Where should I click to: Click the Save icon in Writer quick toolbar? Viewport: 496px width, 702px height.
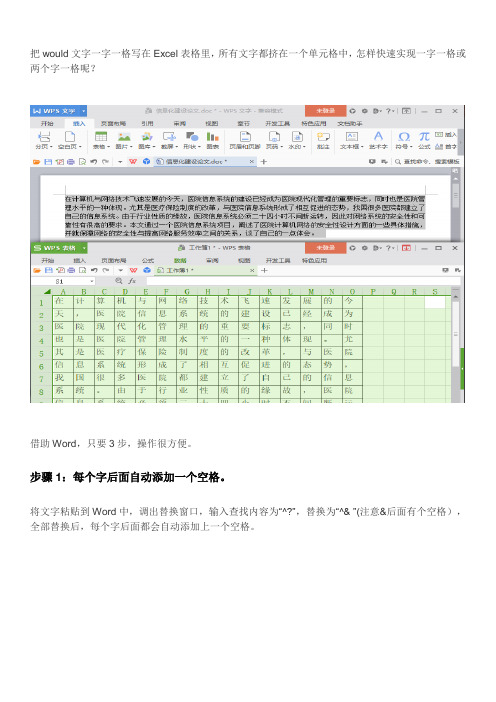tap(48, 162)
